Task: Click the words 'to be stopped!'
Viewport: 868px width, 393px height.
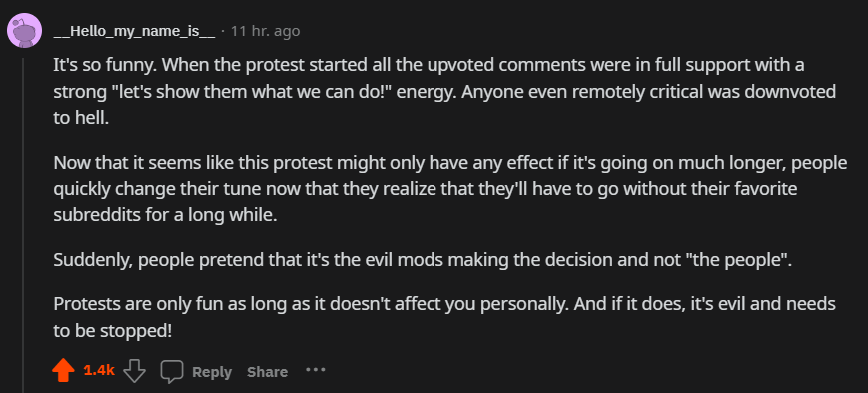Action: [x=113, y=331]
